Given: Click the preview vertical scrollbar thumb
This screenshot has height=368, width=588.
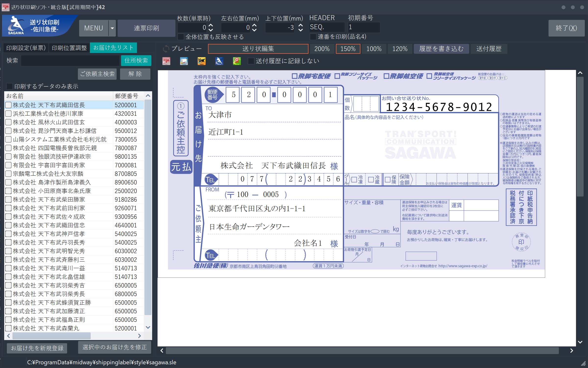Looking at the screenshot, I should (x=580, y=137).
